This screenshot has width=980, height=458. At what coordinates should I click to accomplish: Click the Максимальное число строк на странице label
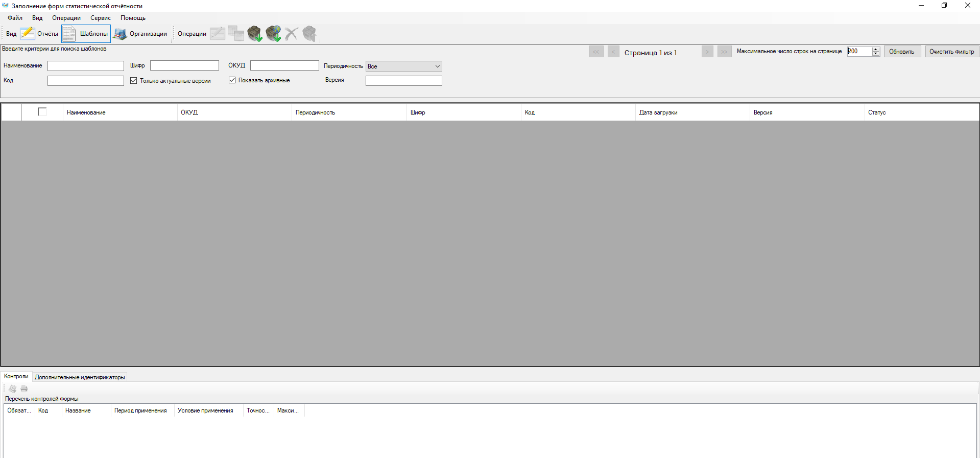[x=789, y=51]
